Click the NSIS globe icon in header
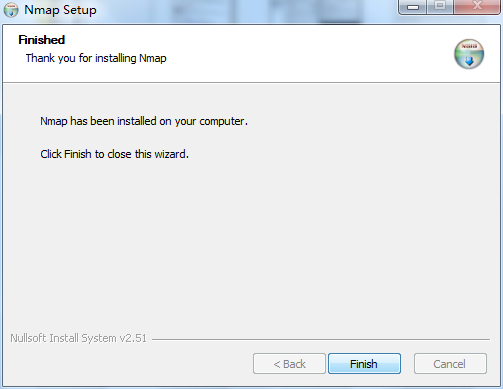 [x=469, y=54]
